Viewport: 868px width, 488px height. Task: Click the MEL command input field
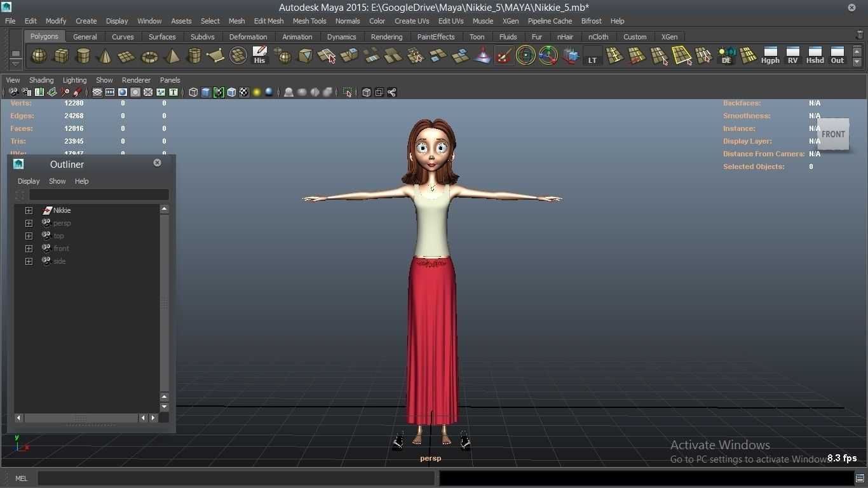[236, 478]
